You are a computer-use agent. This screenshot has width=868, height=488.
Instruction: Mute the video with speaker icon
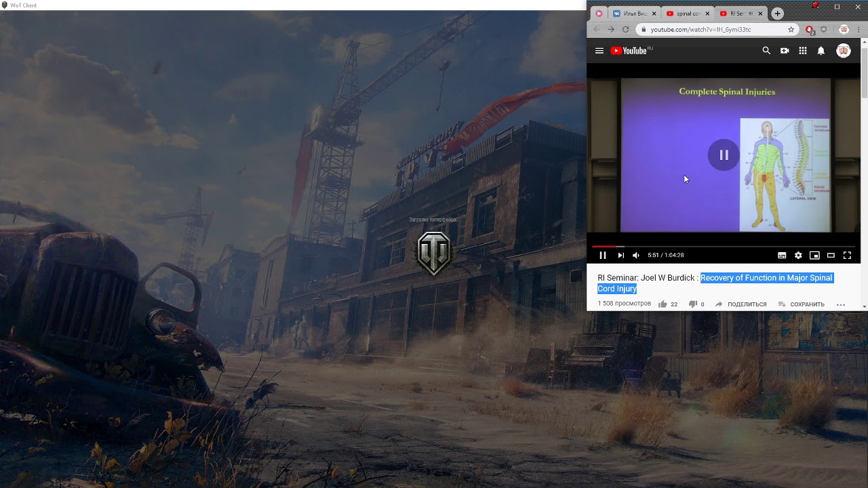tap(636, 256)
